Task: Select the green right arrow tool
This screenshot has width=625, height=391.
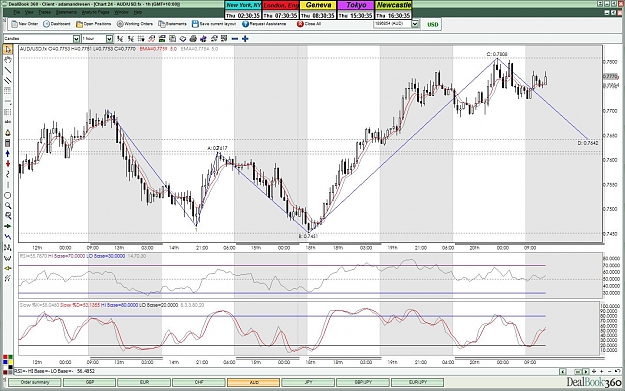Action: pos(8,226)
